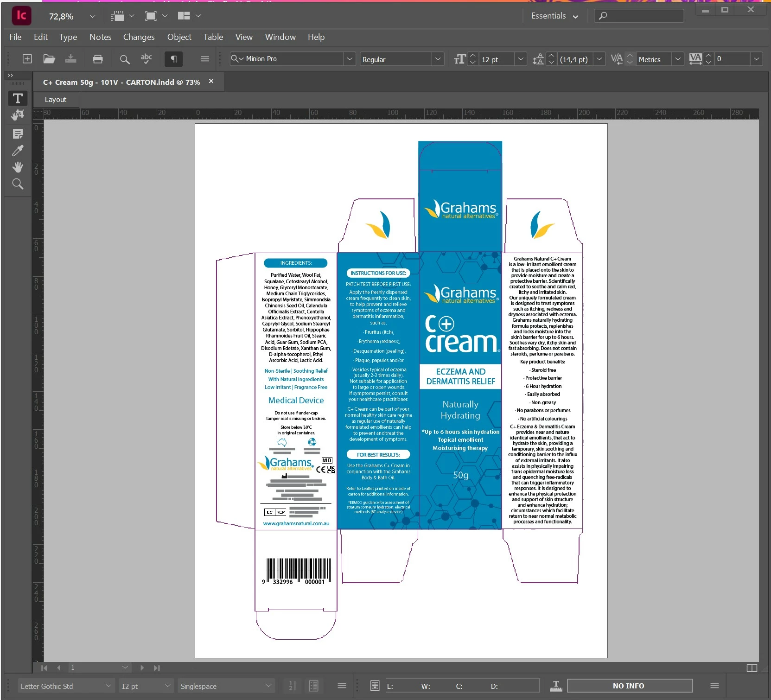Select the Note tool

[18, 134]
